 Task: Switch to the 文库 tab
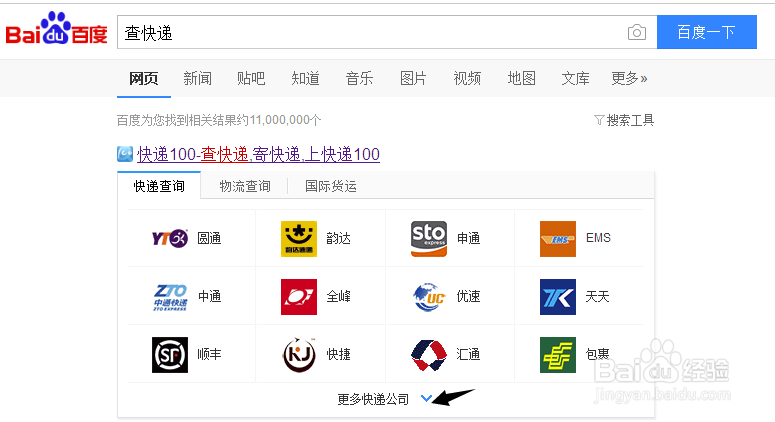click(575, 78)
